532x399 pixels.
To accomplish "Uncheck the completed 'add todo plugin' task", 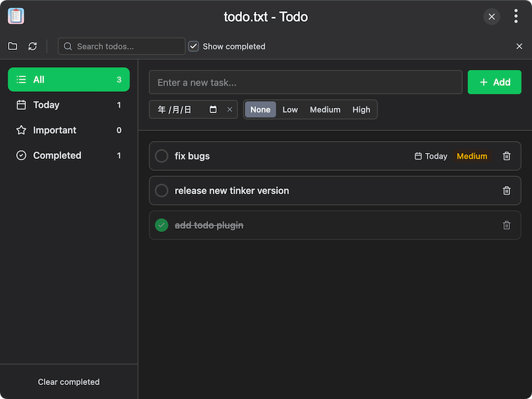I will pyautogui.click(x=162, y=225).
